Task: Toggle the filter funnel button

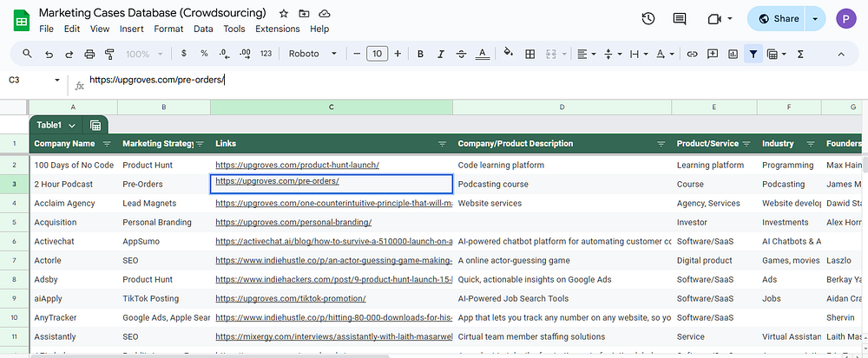Action: [x=753, y=54]
